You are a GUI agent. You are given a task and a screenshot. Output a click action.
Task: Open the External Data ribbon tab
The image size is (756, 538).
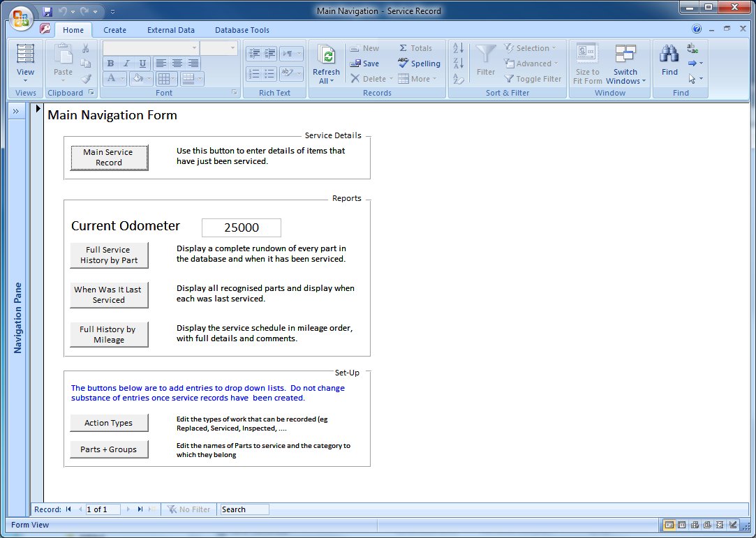click(171, 30)
